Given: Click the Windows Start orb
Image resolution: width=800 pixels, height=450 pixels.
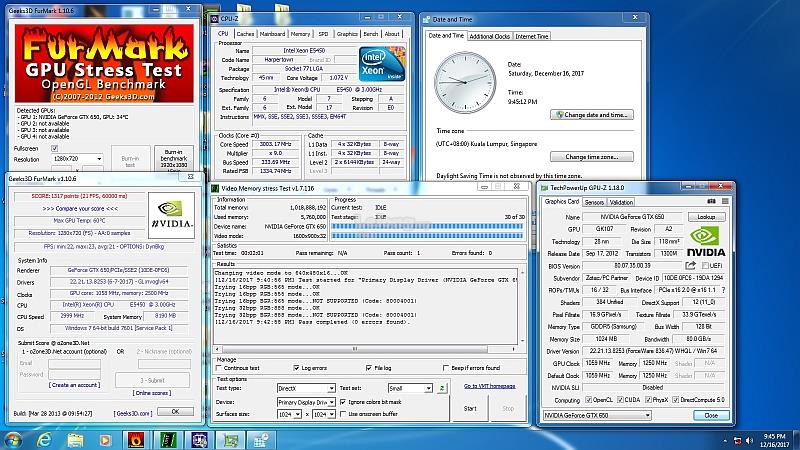Looking at the screenshot, I should [13, 438].
